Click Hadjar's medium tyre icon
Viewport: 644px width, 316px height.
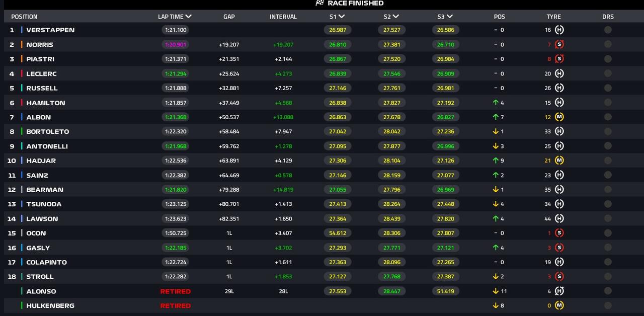(x=559, y=161)
